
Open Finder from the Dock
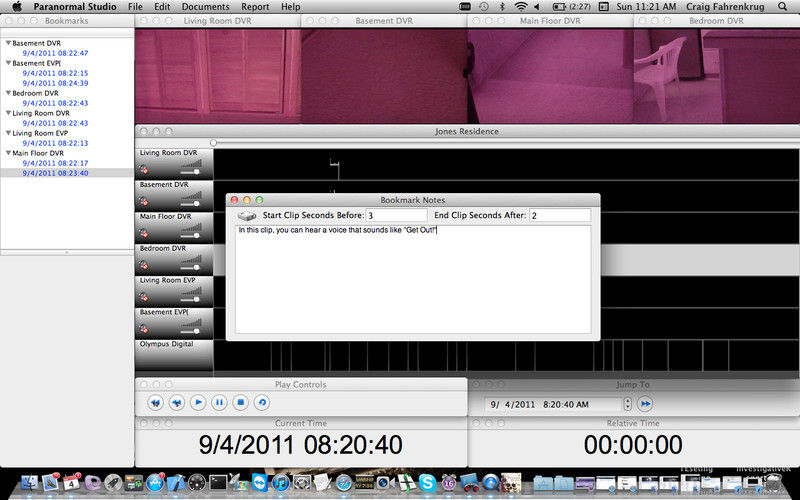click(x=29, y=483)
